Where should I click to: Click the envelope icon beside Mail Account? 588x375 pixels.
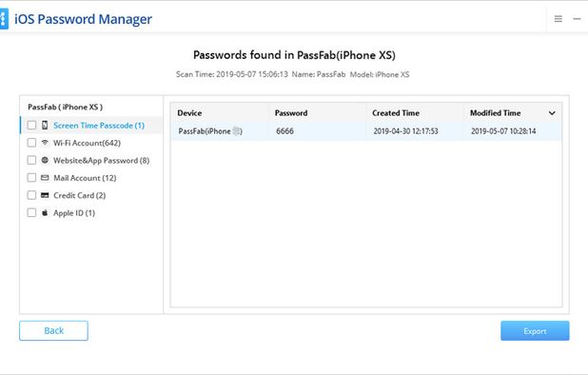tap(45, 178)
